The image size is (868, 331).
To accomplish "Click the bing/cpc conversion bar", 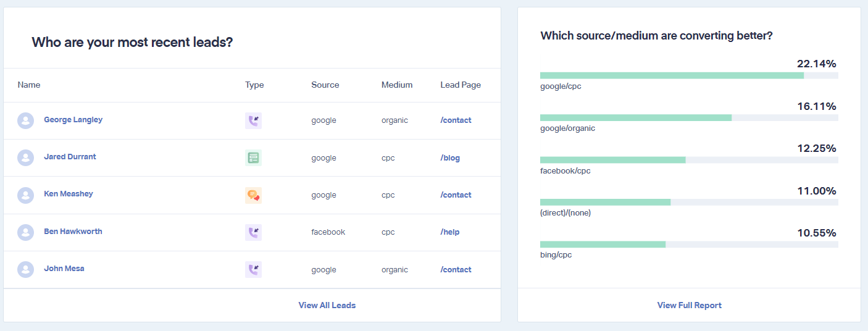I will (689, 244).
